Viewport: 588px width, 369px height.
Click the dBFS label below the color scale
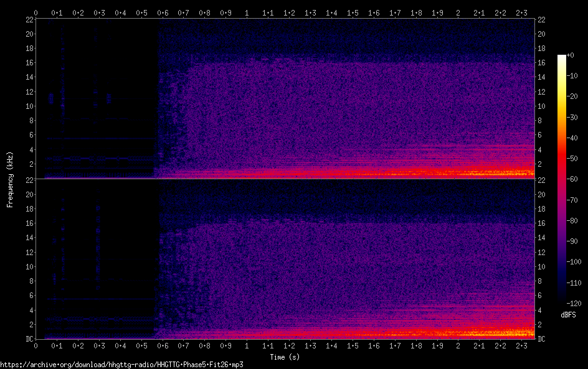coord(568,315)
